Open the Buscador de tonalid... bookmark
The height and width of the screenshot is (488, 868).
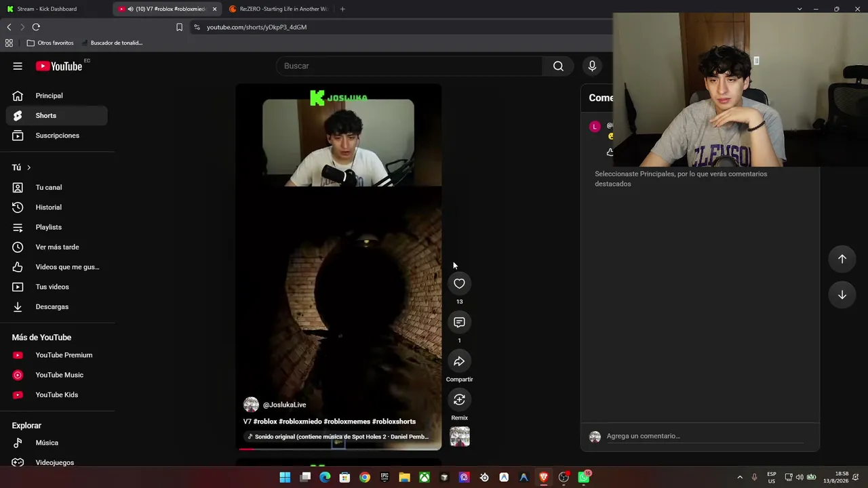coord(112,43)
